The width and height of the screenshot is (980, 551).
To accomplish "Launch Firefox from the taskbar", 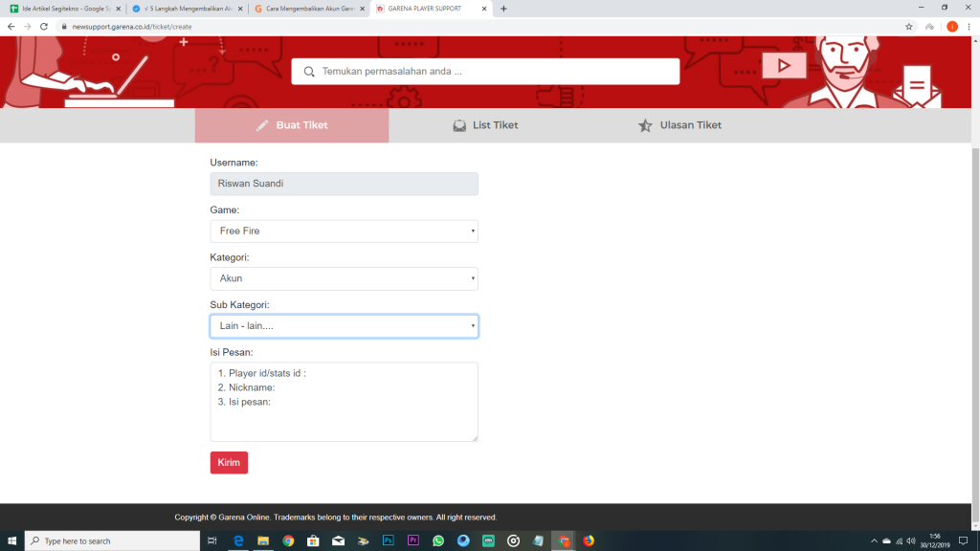I will pyautogui.click(x=589, y=541).
